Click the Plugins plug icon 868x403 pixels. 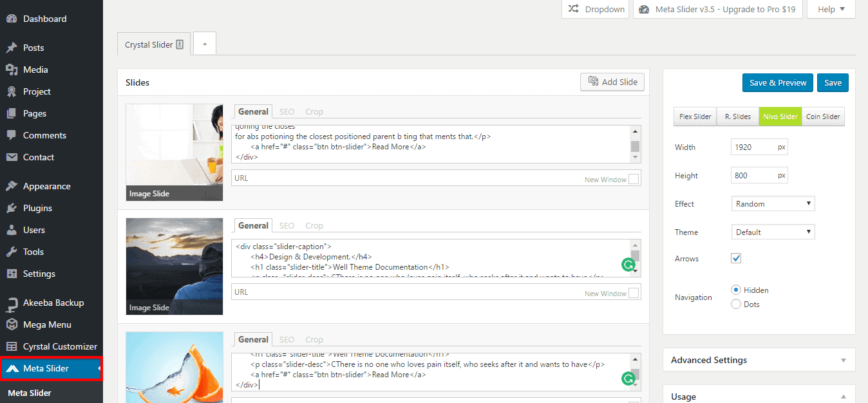12,208
